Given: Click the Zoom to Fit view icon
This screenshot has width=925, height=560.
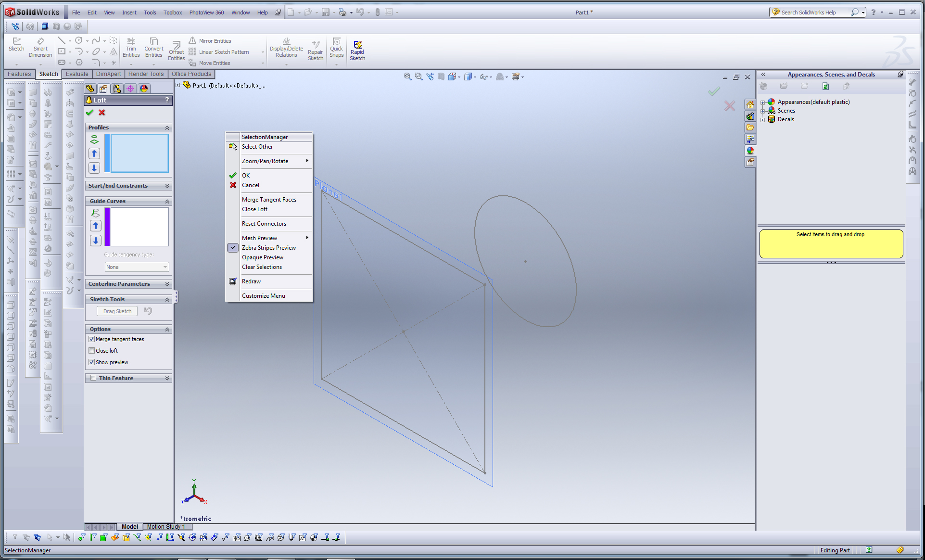Looking at the screenshot, I should (x=407, y=76).
